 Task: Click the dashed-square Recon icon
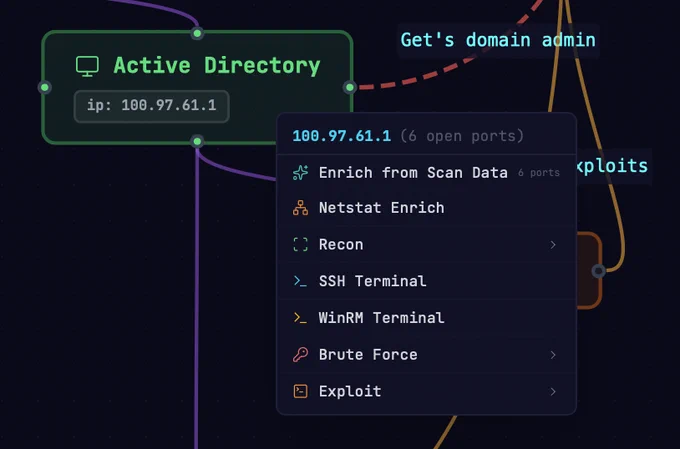point(301,245)
